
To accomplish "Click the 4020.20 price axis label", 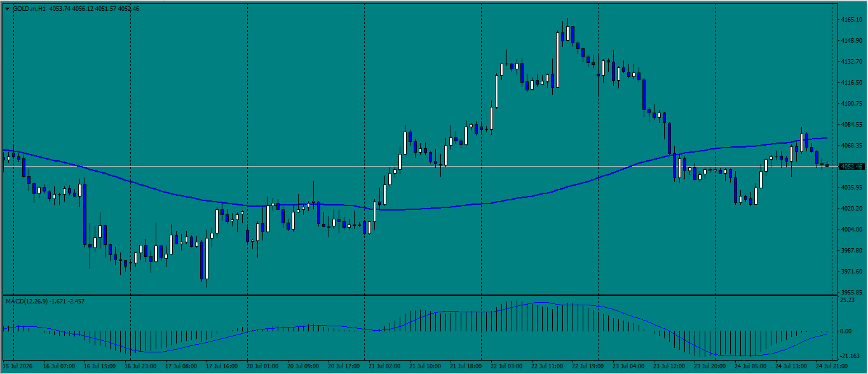I will [851, 209].
